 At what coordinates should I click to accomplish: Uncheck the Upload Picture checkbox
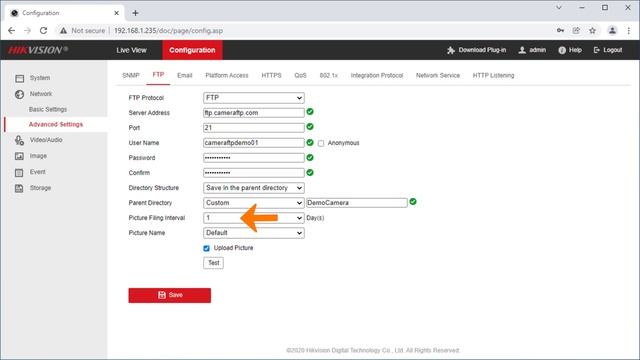[207, 248]
